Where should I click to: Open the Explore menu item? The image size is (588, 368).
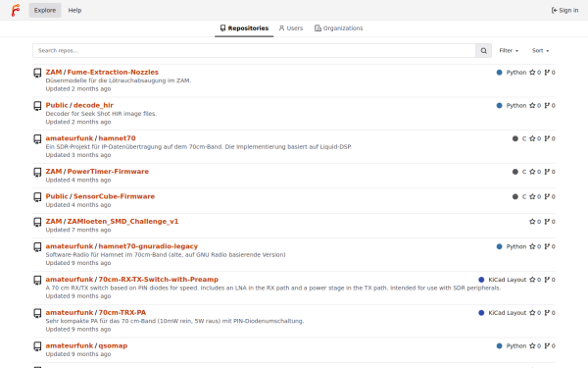[45, 10]
